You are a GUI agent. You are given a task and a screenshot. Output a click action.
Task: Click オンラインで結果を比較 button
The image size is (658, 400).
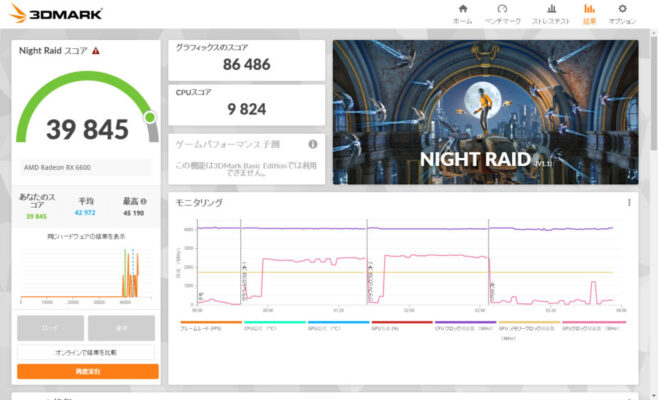[x=86, y=353]
